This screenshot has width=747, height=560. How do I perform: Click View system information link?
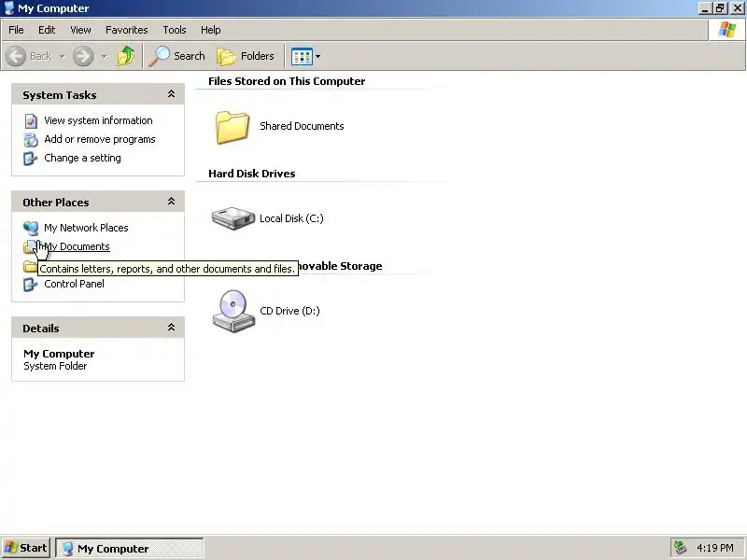point(99,120)
